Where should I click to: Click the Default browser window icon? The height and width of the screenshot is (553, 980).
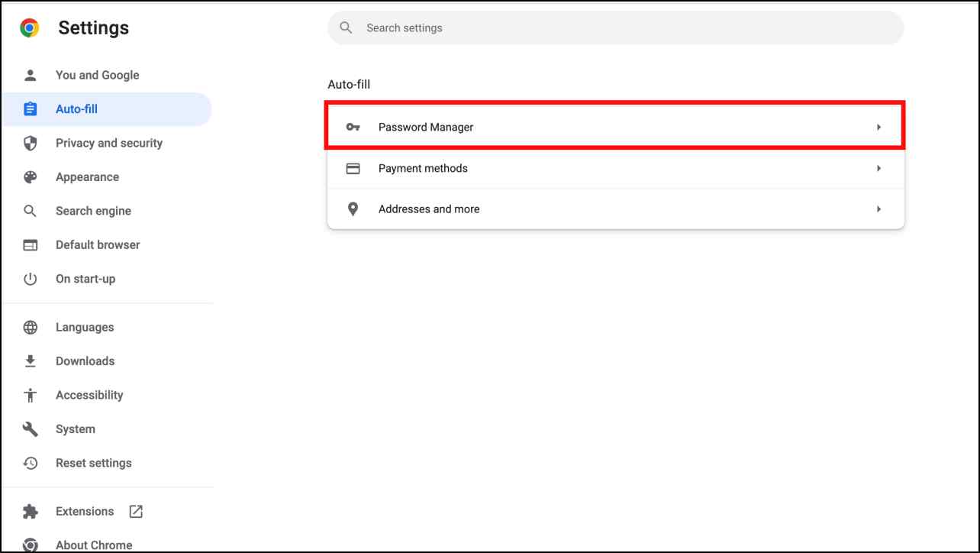click(x=30, y=245)
